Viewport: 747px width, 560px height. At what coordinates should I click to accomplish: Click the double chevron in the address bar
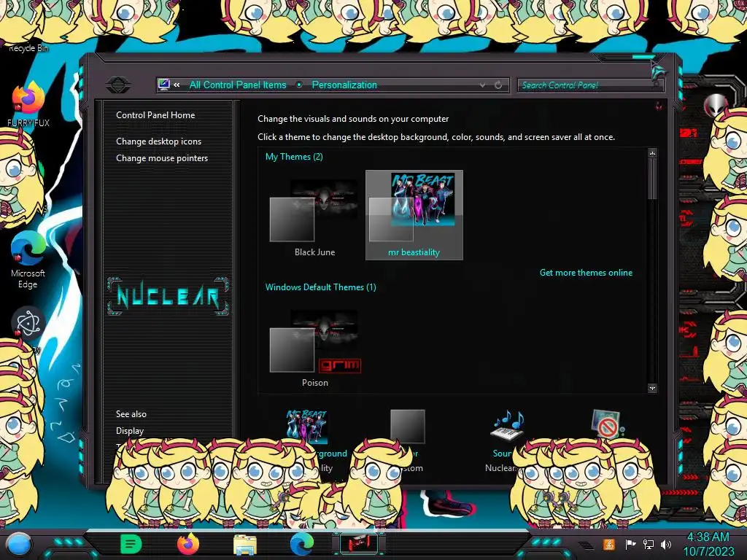pyautogui.click(x=177, y=85)
